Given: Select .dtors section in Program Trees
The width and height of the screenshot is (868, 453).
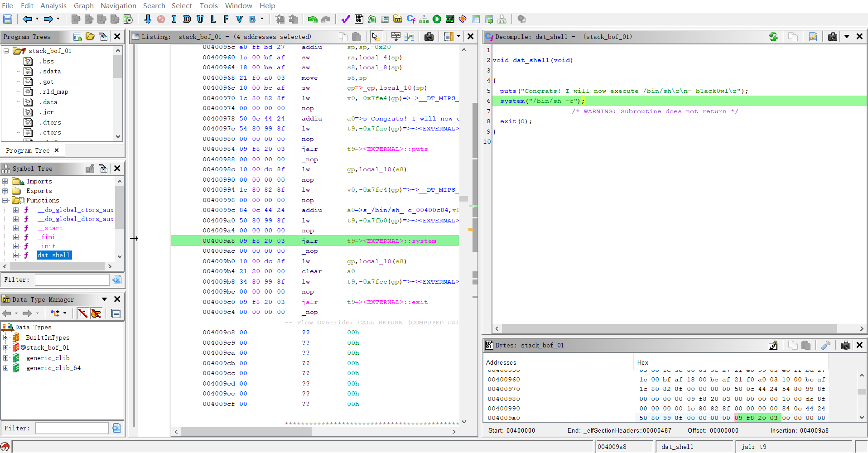Looking at the screenshot, I should [x=49, y=122].
